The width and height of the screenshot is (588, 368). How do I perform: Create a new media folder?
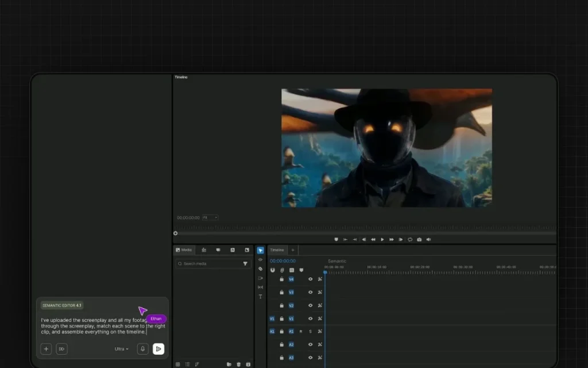229,364
